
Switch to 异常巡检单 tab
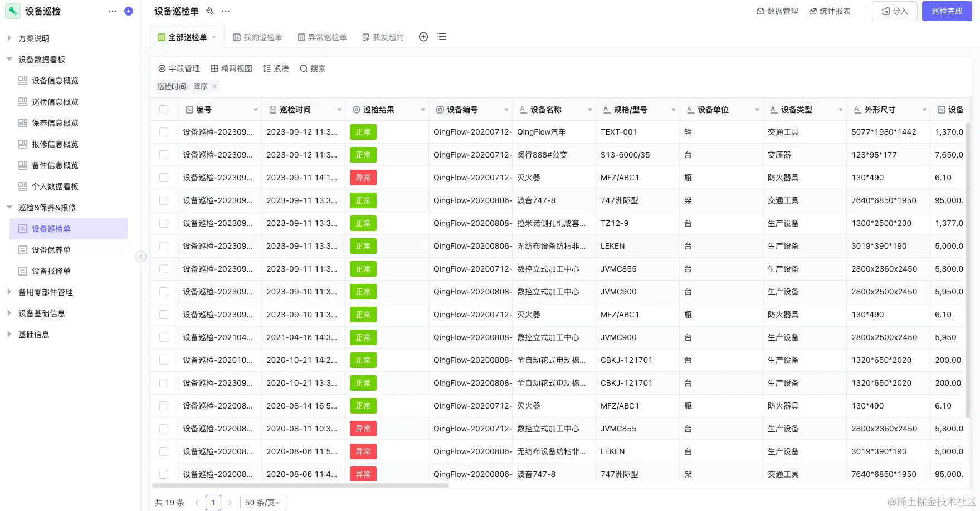[x=322, y=37]
